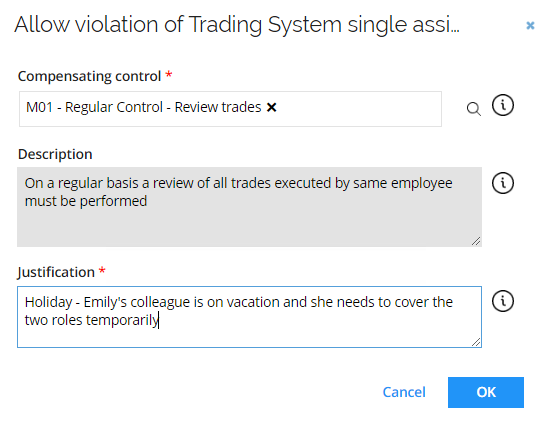Image resolution: width=545 pixels, height=421 pixels.
Task: Confirm with the OK button
Action: (x=486, y=392)
